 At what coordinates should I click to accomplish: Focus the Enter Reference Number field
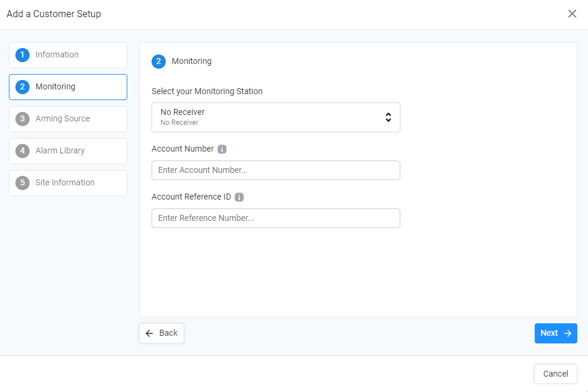(275, 219)
